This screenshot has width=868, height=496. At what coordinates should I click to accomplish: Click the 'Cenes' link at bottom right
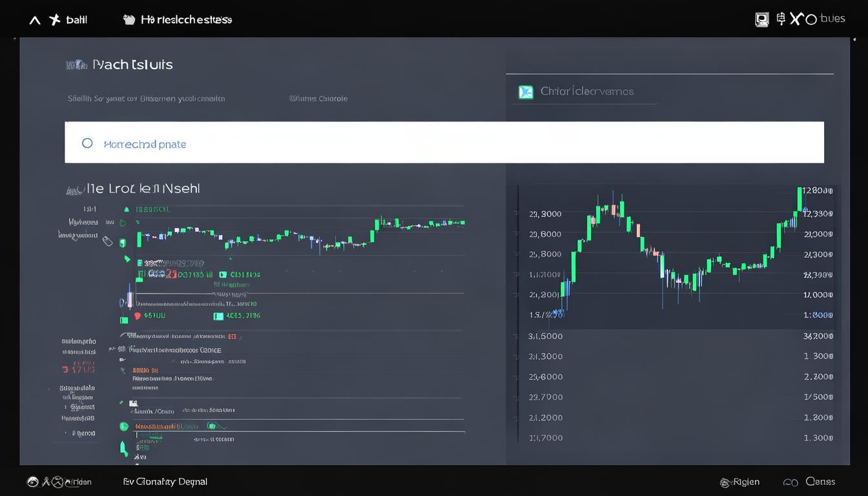(x=820, y=482)
